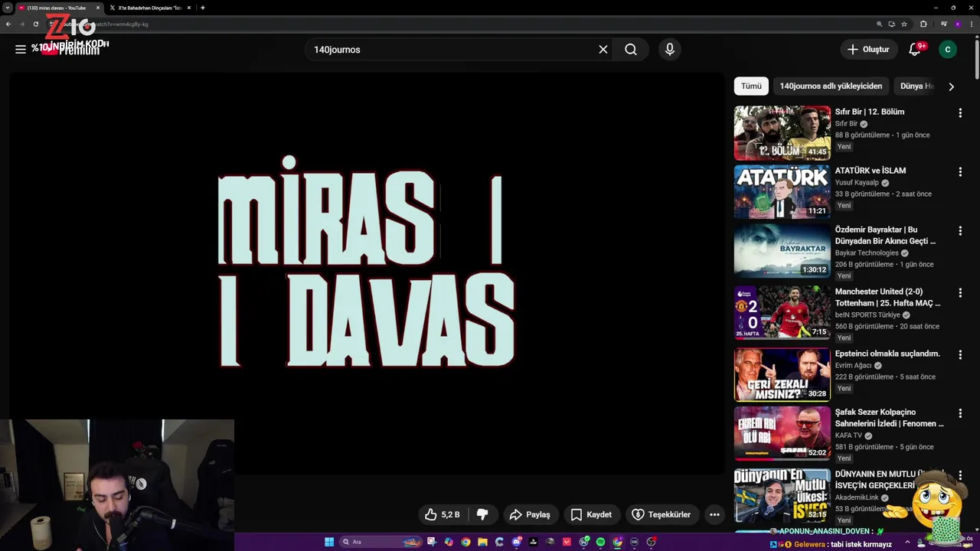
Task: Click the taskbar Ara search box
Action: pyautogui.click(x=381, y=542)
